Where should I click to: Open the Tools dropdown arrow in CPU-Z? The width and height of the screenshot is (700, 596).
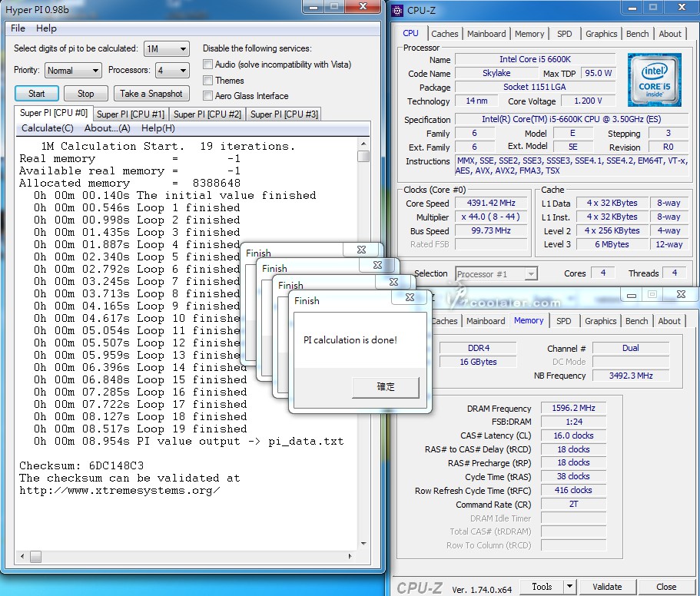tap(569, 586)
